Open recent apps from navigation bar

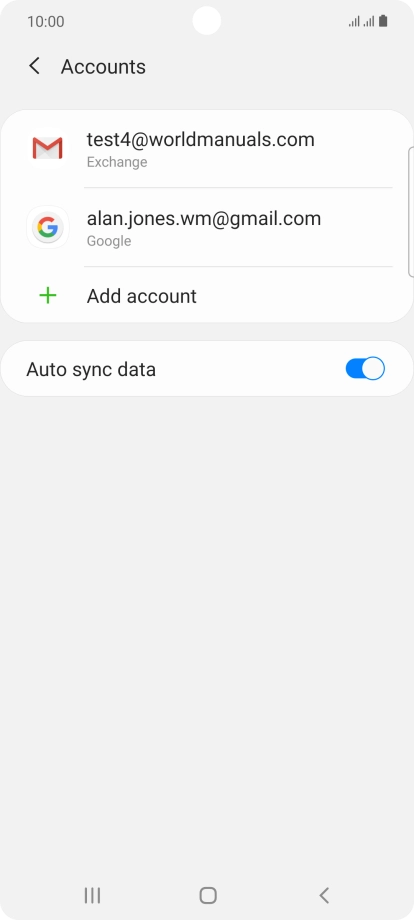[x=92, y=895]
